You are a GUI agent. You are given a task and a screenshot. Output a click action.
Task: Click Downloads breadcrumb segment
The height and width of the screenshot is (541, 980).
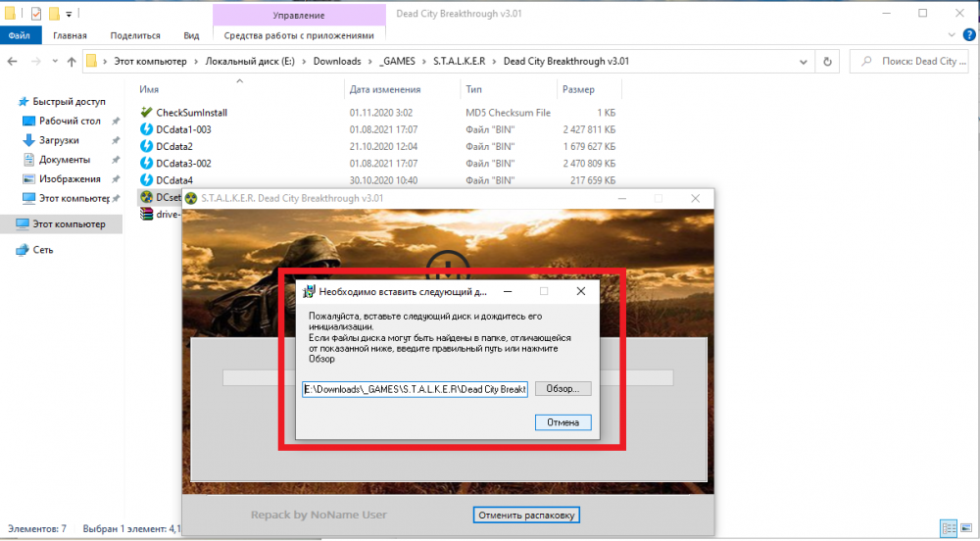pos(337,61)
